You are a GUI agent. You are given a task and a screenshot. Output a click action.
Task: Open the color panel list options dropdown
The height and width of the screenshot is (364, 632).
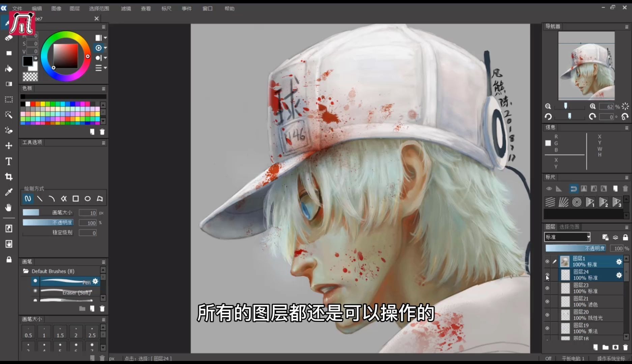100,68
